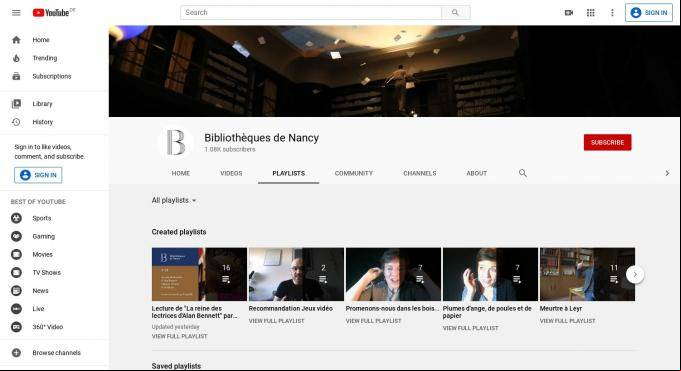681x371 pixels.
Task: View full playlist for Meurtre à Leyr
Action: (x=567, y=321)
